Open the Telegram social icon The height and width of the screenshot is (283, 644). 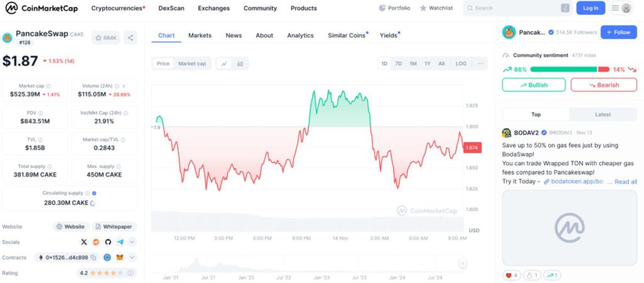pos(119,241)
